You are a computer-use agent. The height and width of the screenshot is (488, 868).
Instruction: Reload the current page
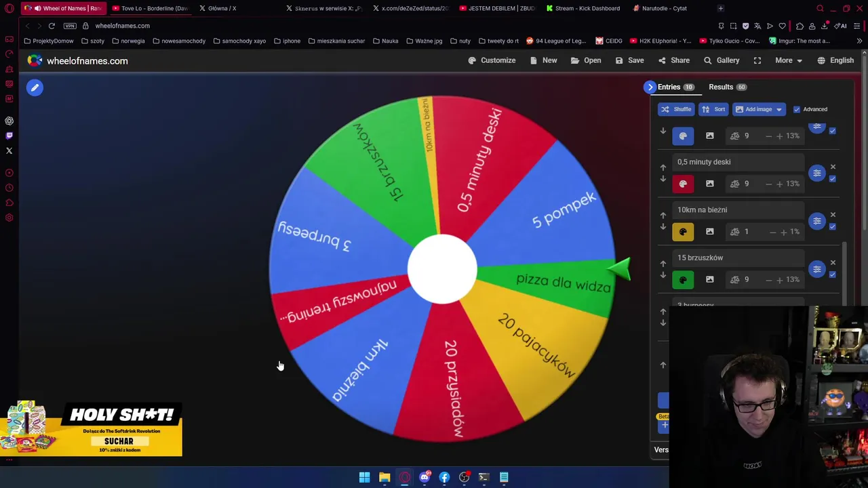coord(52,26)
